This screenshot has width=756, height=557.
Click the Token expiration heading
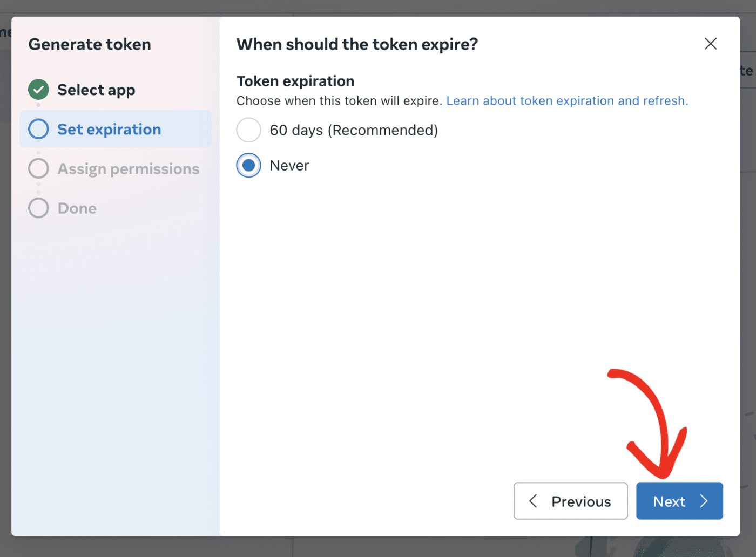coord(295,81)
